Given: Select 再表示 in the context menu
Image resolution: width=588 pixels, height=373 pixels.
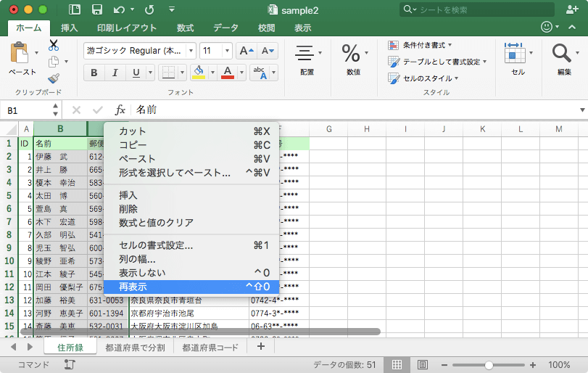Looking at the screenshot, I should (x=133, y=287).
